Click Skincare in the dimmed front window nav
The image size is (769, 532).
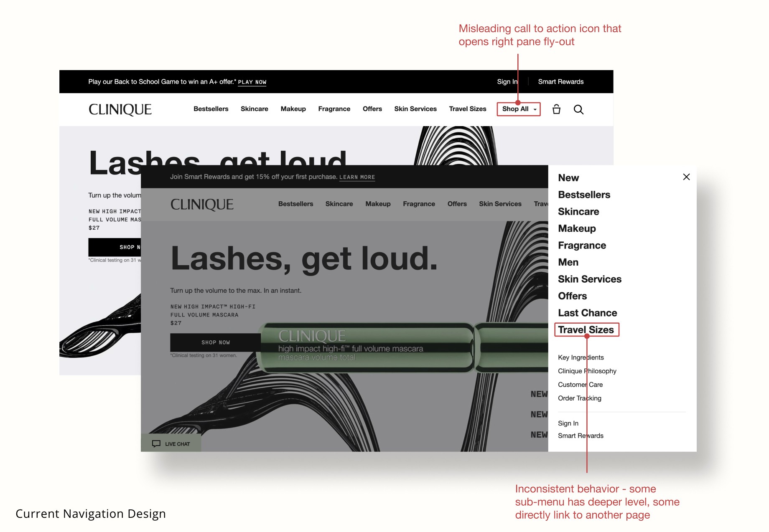click(339, 204)
